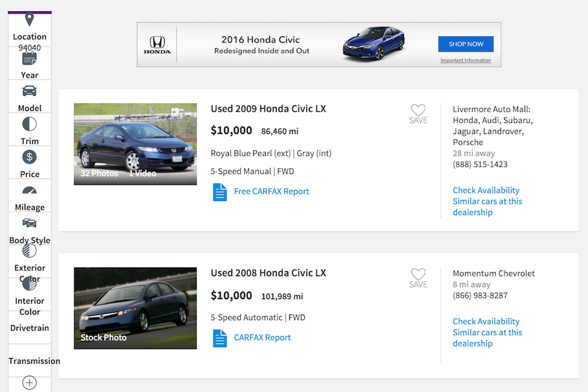588x392 pixels.
Task: Click the Momentum Chevrolet dealer name
Action: (494, 273)
